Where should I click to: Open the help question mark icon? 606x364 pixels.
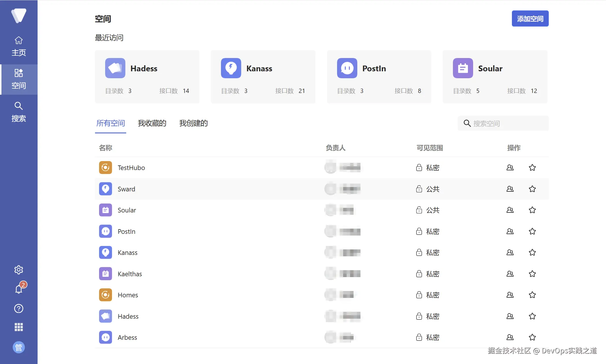point(18,308)
